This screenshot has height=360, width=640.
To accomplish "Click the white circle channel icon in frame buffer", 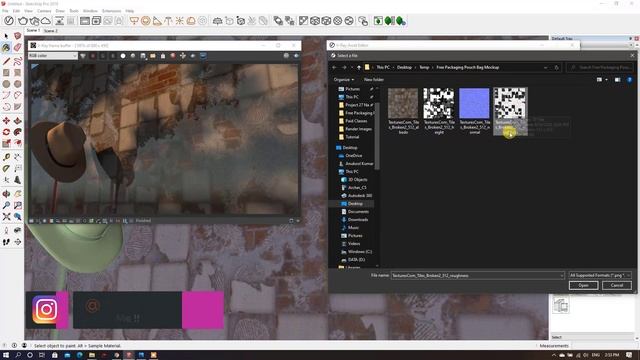I will 123,56.
